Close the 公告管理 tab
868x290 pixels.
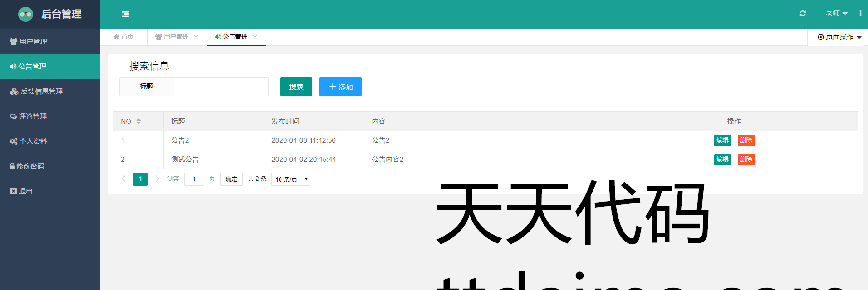click(255, 37)
